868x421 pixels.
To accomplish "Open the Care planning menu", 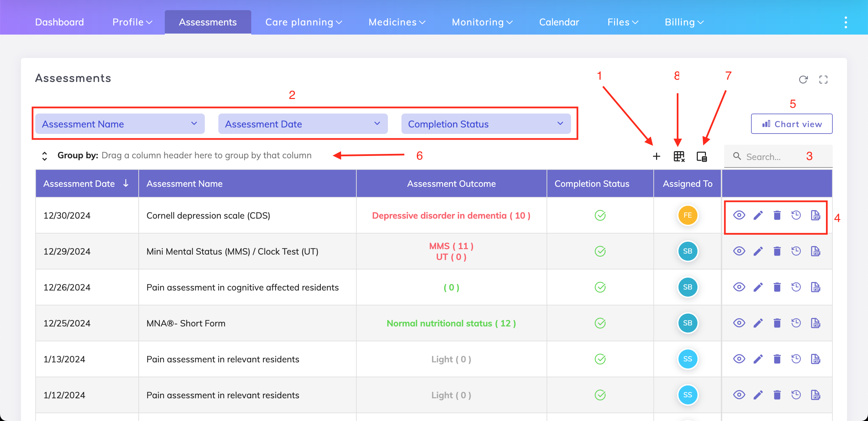I will 303,22.
